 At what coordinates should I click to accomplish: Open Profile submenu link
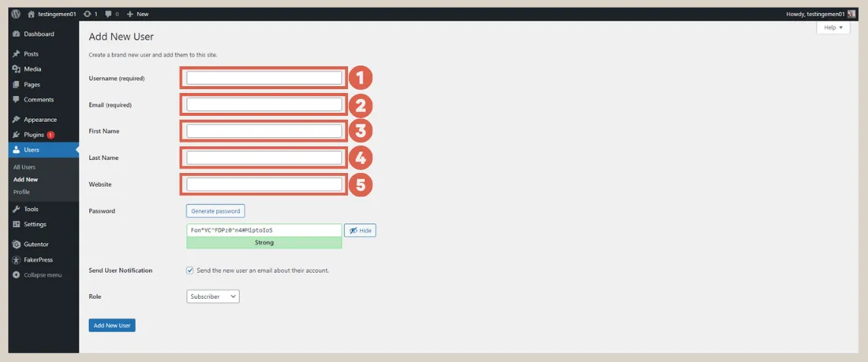(21, 192)
